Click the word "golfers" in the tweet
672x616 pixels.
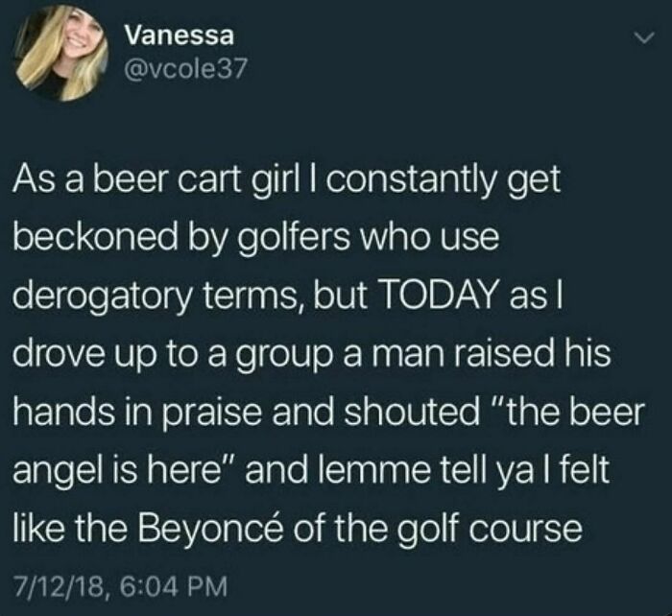click(x=297, y=239)
